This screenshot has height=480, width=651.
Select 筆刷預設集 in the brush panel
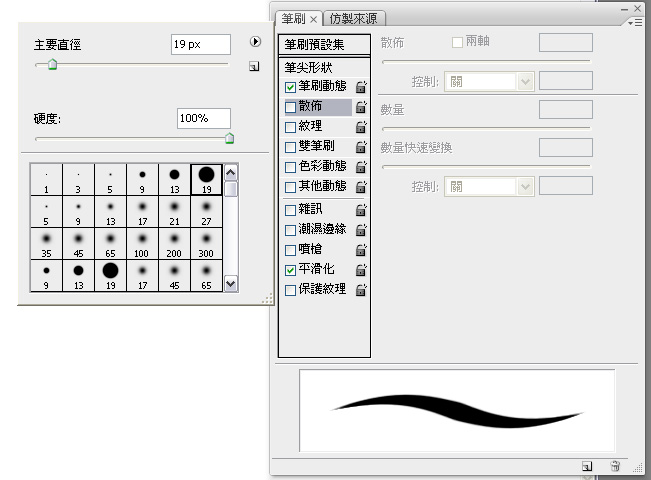click(x=324, y=44)
